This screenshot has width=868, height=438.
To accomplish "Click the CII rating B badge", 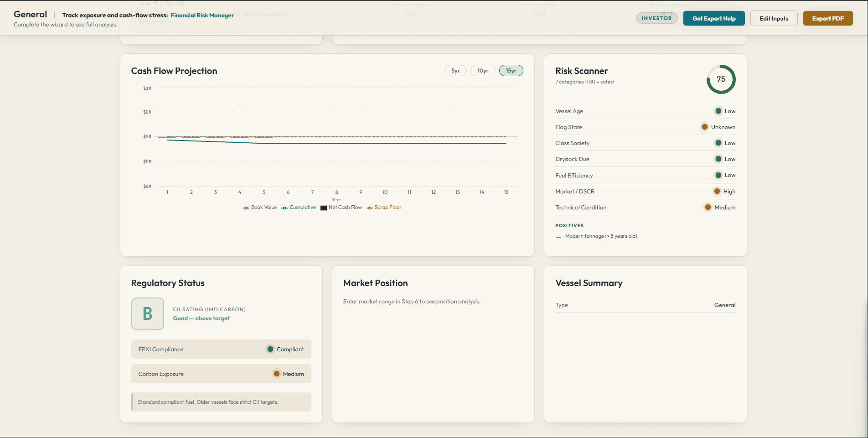I will [148, 314].
